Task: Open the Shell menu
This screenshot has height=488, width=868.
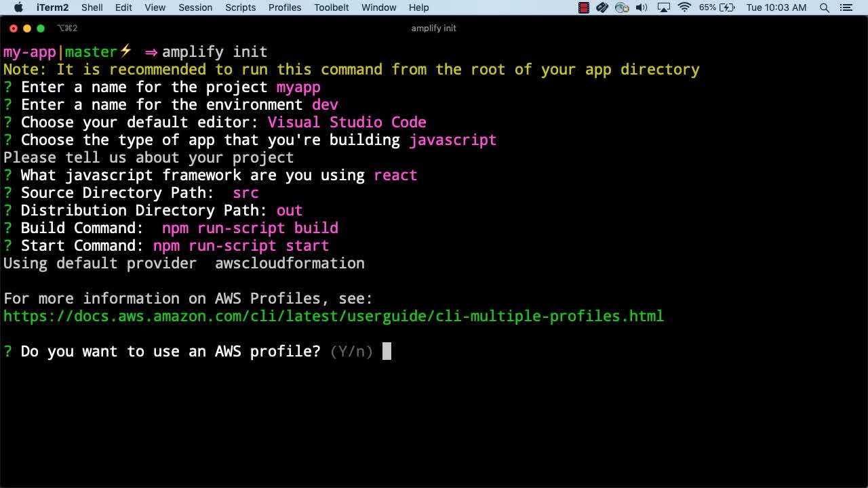Action: [x=92, y=7]
